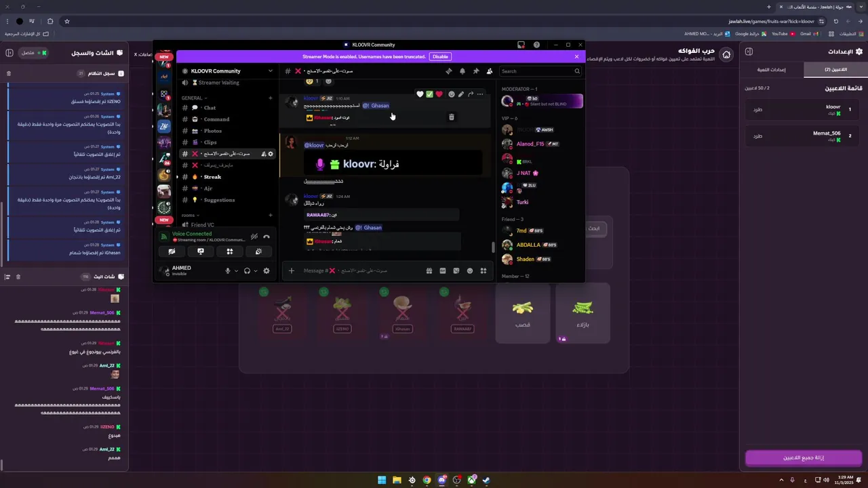868x488 pixels.
Task: Open Discord help question-mark icon
Action: tap(536, 45)
